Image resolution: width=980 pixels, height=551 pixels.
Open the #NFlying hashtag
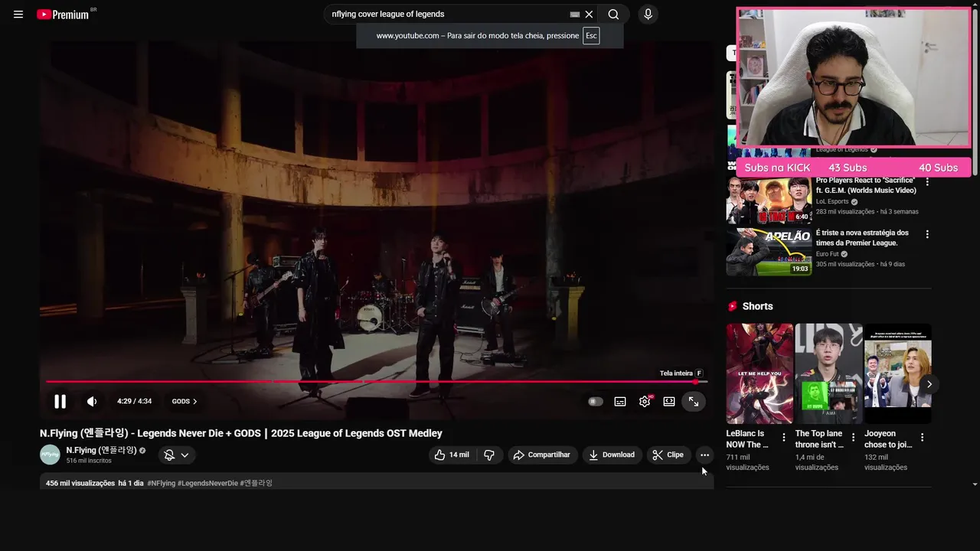161,483
